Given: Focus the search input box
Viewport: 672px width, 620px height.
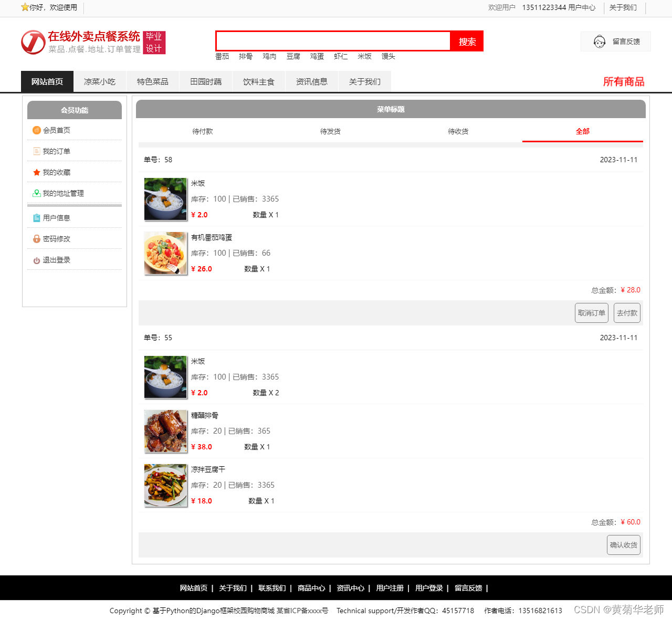Looking at the screenshot, I should (x=333, y=41).
